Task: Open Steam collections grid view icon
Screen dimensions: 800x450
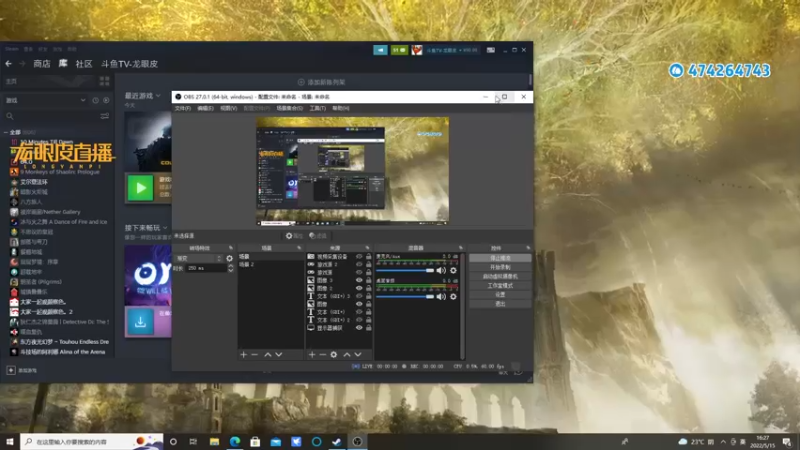Action: 105,81
